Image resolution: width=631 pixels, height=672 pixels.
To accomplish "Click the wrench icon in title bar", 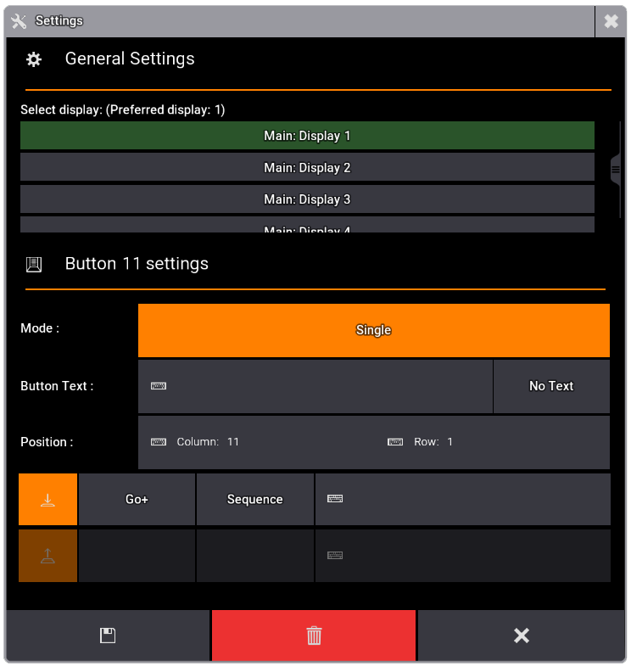I will click(x=19, y=21).
